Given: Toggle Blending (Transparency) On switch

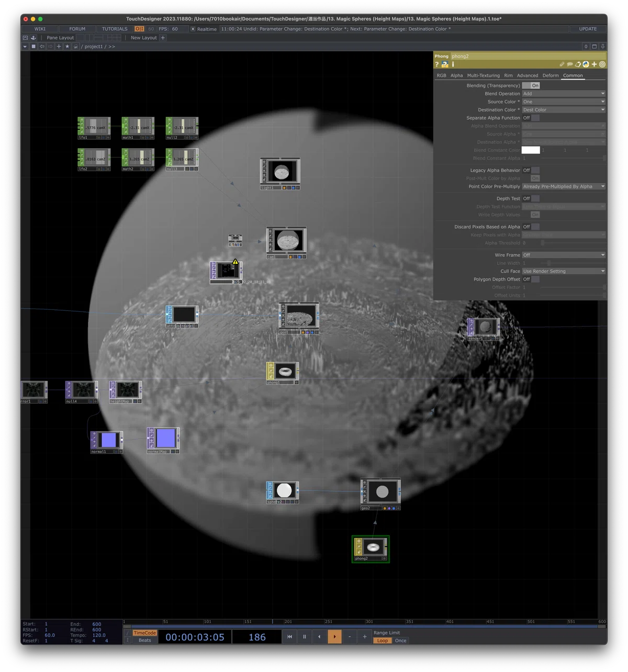Looking at the screenshot, I should click(531, 85).
